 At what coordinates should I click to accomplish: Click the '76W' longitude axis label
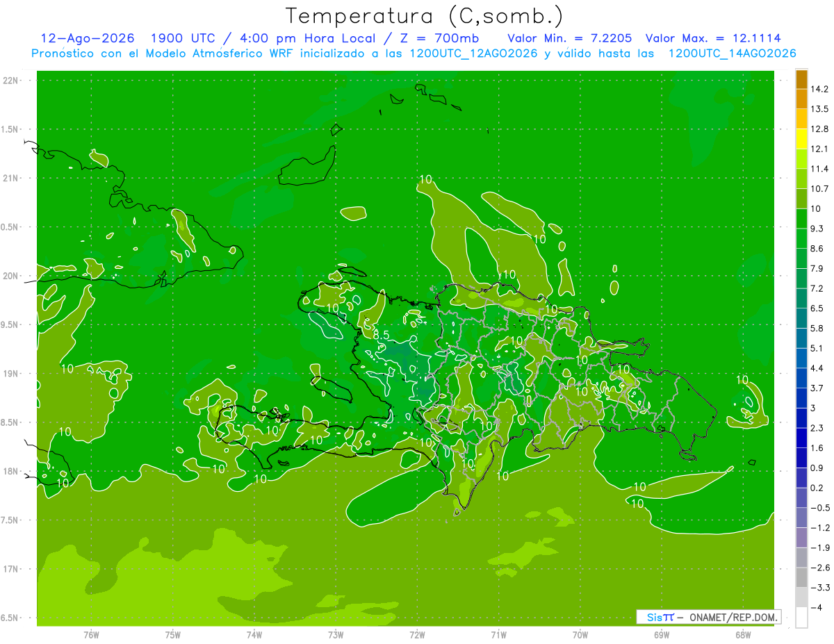tap(91, 635)
